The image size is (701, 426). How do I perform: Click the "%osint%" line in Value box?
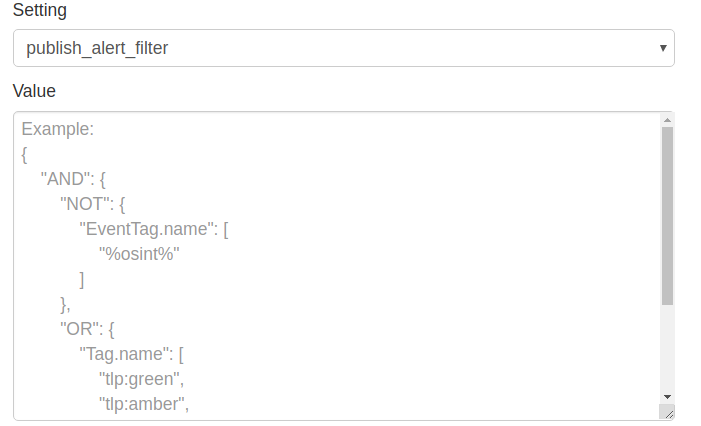coord(145,254)
